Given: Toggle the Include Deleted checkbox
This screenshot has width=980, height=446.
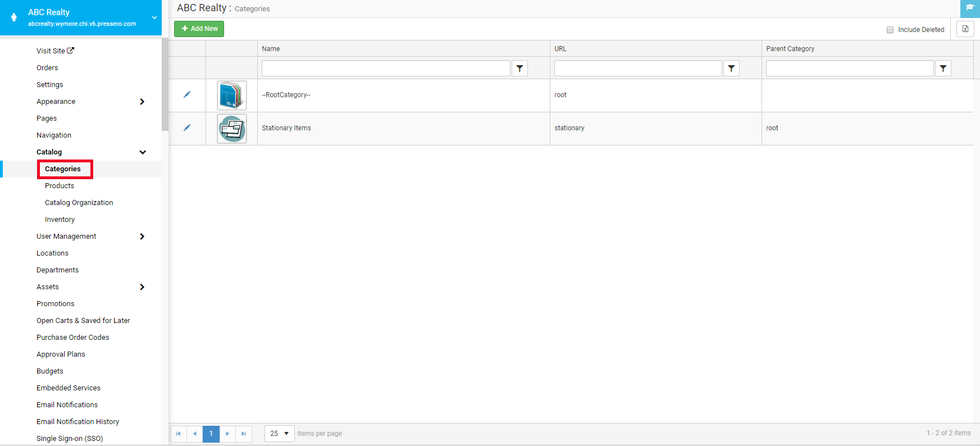Looking at the screenshot, I should point(890,30).
